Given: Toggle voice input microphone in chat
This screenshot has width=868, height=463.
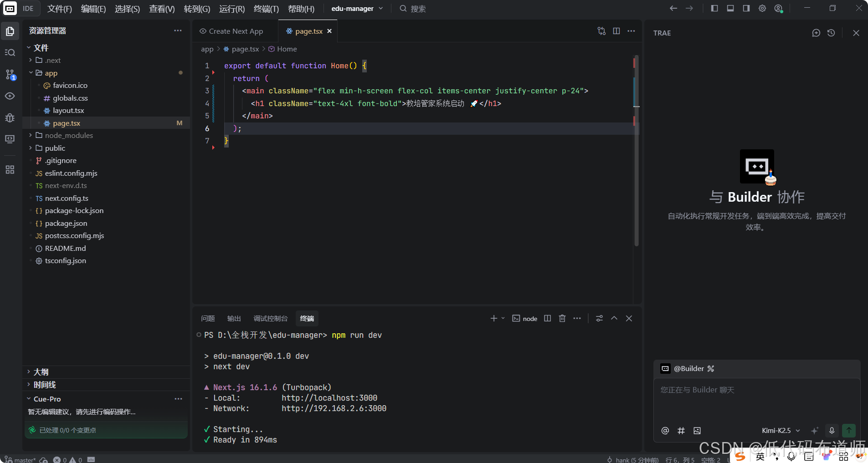Looking at the screenshot, I should [832, 431].
